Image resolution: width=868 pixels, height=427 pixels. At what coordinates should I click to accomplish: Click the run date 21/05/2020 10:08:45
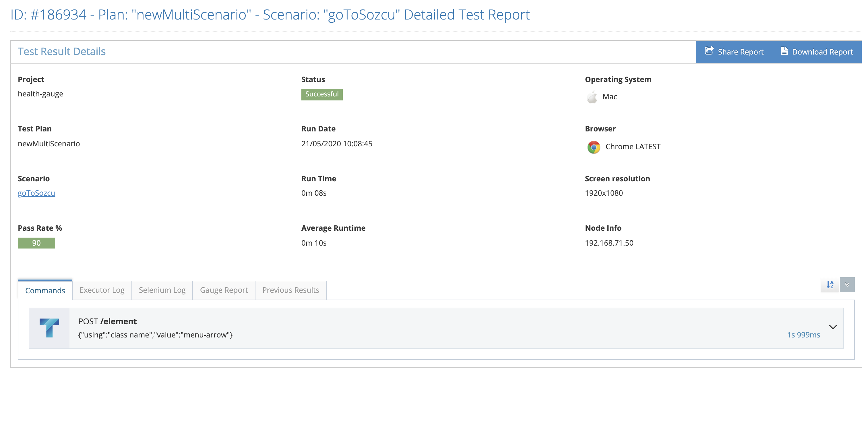pos(337,143)
